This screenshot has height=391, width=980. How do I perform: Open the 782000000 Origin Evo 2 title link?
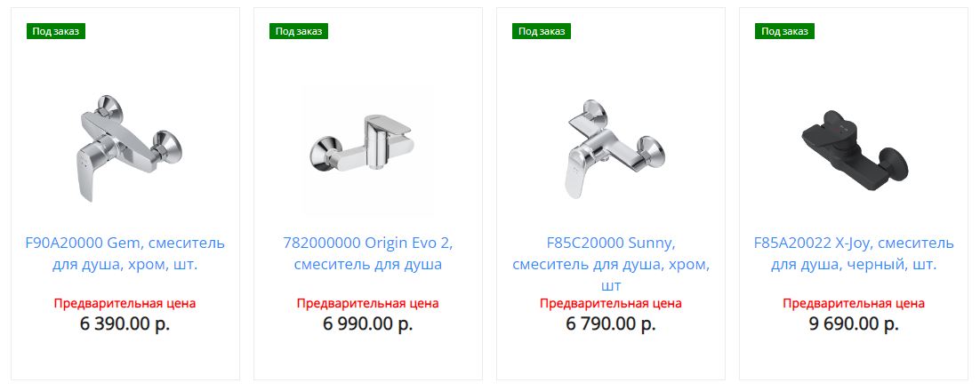click(x=367, y=253)
